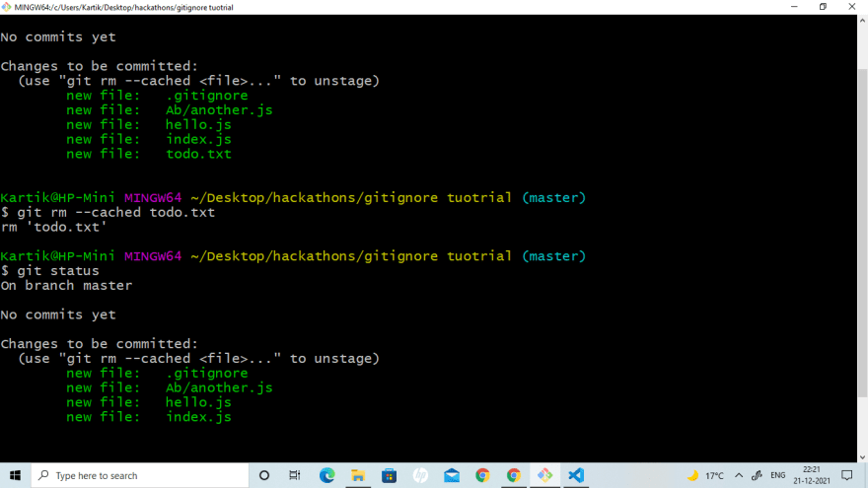This screenshot has width=868, height=488.
Task: Change ENG input language indicator
Action: pyautogui.click(x=778, y=475)
